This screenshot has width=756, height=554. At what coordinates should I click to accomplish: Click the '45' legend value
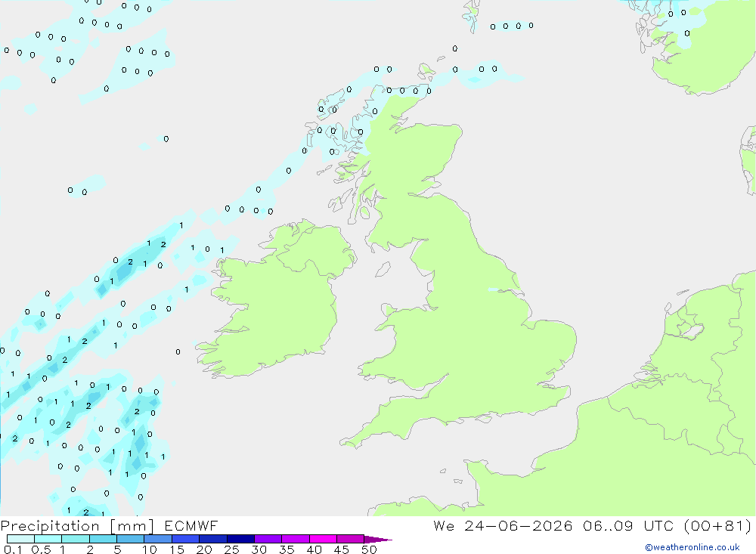click(x=342, y=549)
